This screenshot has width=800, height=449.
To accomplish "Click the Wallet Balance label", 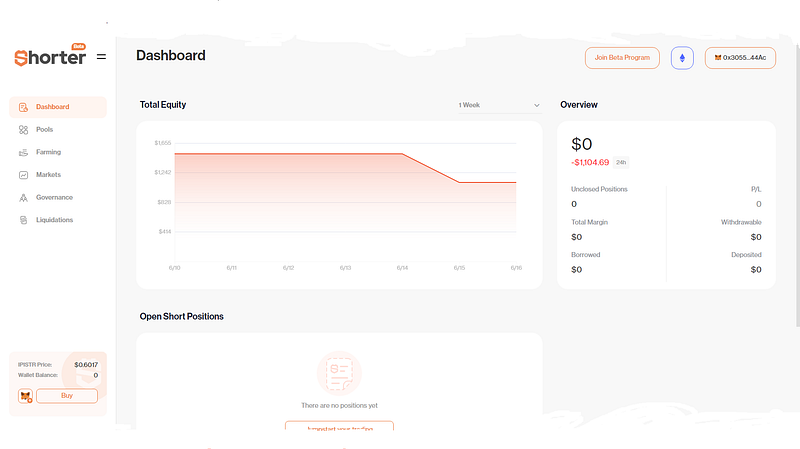I will coord(38,375).
